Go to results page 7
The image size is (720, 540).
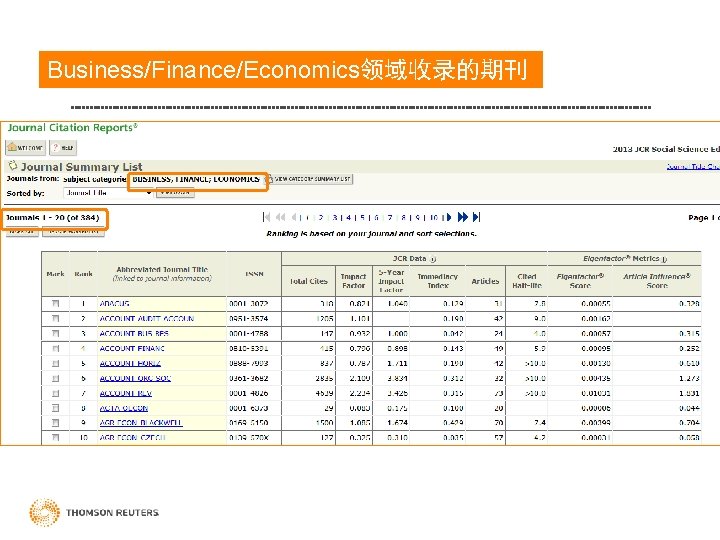390,218
